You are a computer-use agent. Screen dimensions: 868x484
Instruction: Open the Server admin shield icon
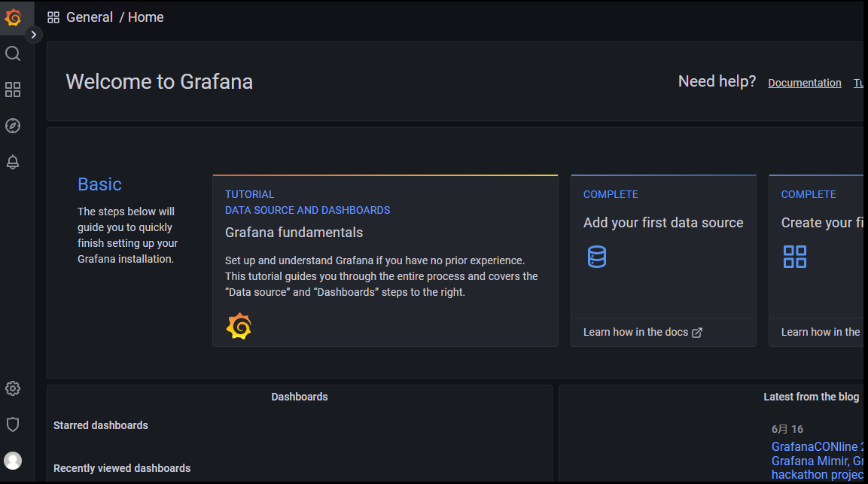tap(13, 425)
